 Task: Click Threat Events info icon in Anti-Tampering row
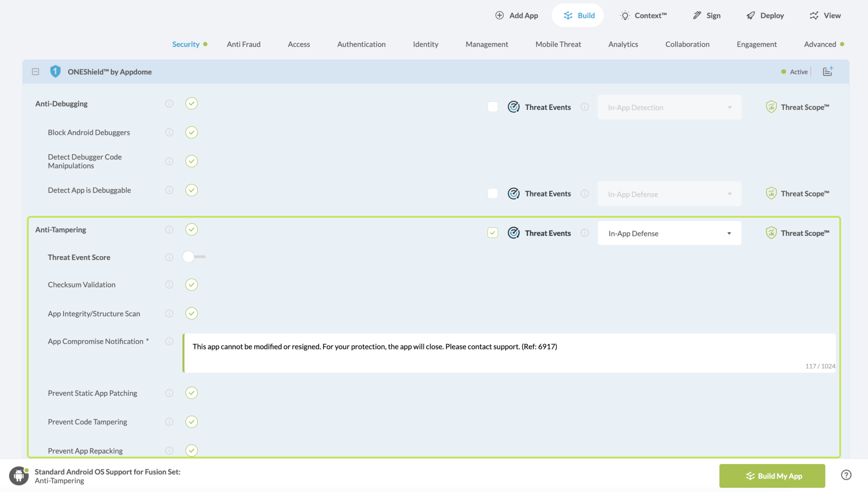(x=584, y=233)
